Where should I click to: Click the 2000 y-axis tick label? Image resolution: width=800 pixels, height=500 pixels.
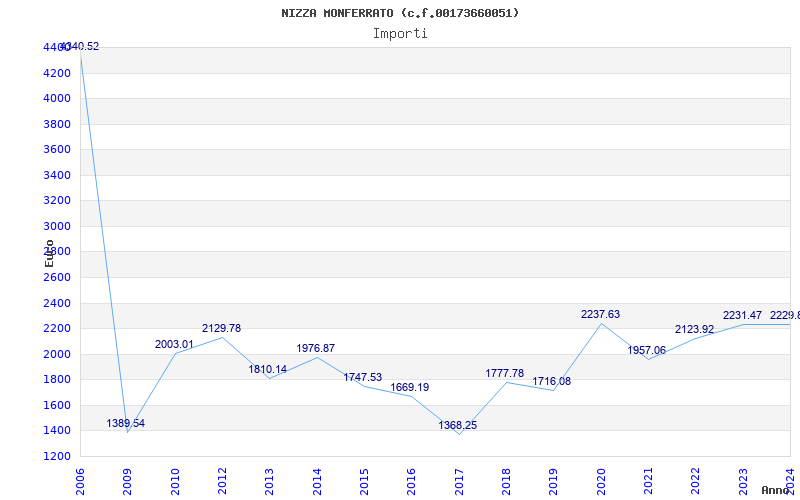click(57, 355)
